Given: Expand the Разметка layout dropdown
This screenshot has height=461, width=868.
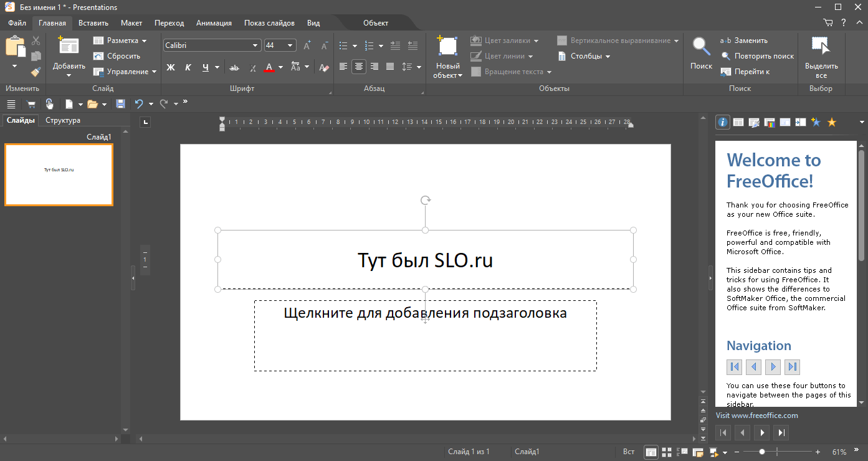Looking at the screenshot, I should [144, 40].
